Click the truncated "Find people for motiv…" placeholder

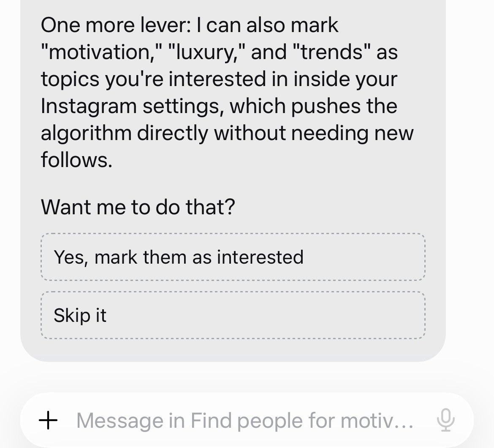pyautogui.click(x=302, y=420)
